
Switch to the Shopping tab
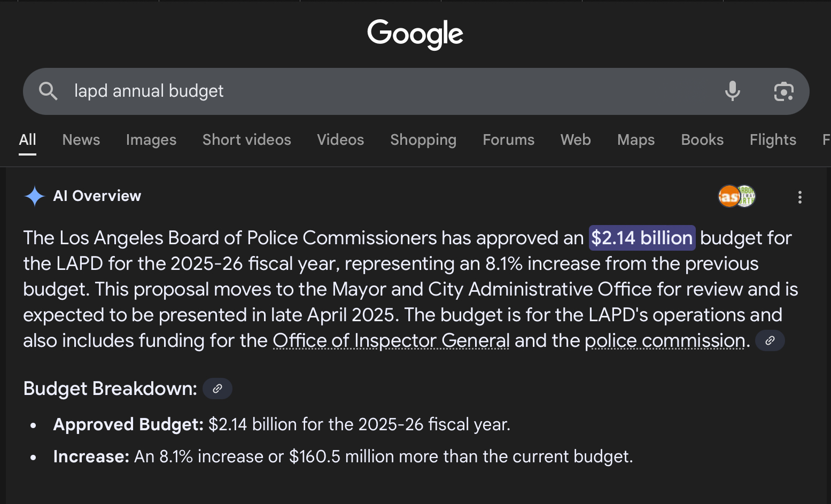423,140
